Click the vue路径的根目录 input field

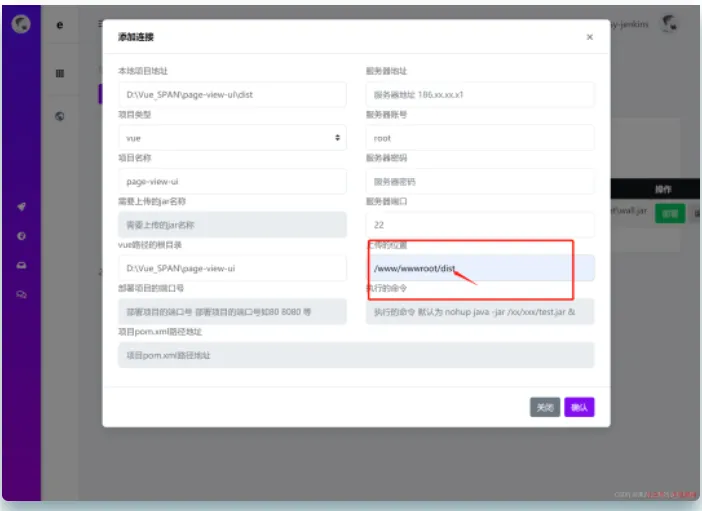pyautogui.click(x=232, y=268)
